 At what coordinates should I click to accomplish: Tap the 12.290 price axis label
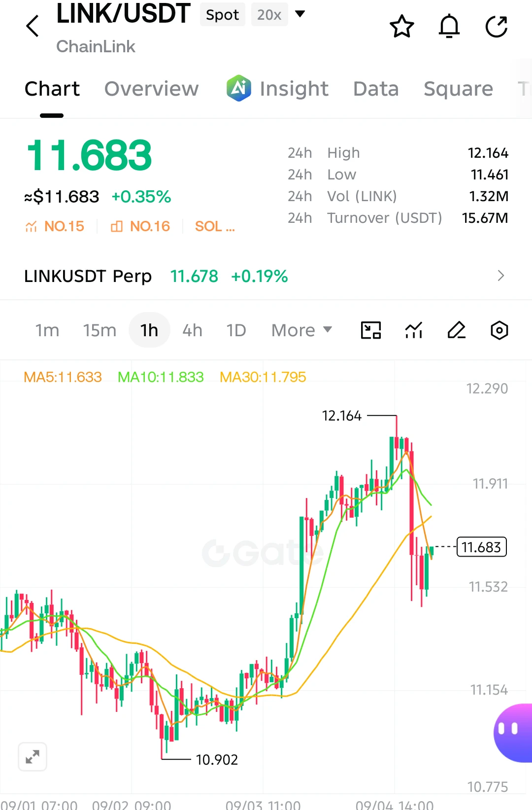click(487, 388)
